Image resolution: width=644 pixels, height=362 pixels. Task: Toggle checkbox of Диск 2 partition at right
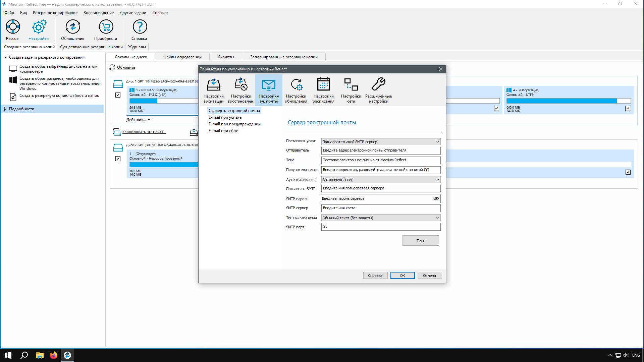point(628,172)
